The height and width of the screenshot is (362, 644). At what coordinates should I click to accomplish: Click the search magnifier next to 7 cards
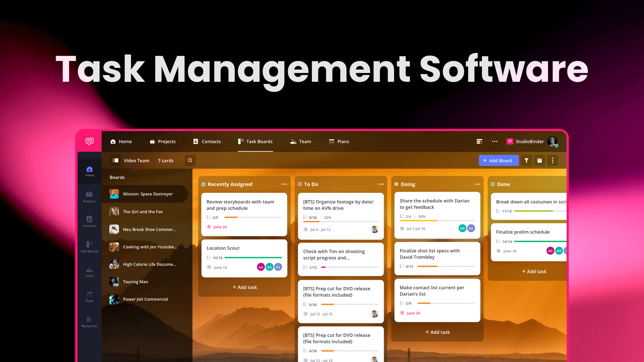point(190,160)
